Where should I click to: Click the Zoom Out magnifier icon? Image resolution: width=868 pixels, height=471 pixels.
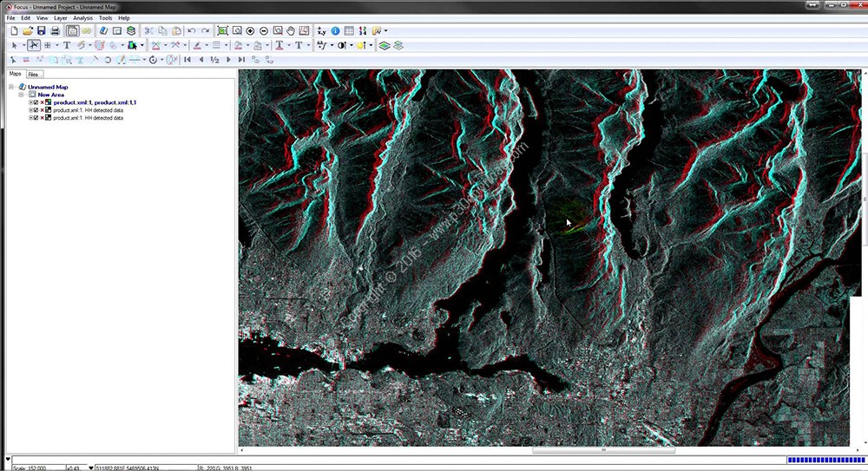coord(264,31)
